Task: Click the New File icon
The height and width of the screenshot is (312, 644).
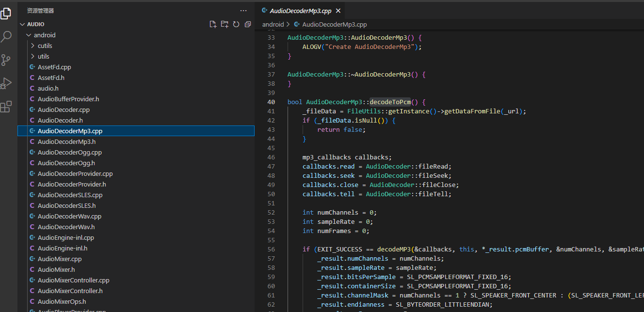Action: point(212,24)
